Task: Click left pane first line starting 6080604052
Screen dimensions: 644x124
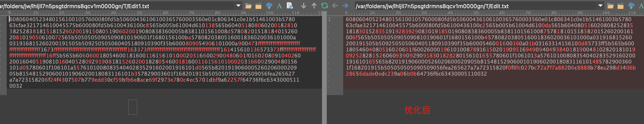Action: (x=152, y=19)
